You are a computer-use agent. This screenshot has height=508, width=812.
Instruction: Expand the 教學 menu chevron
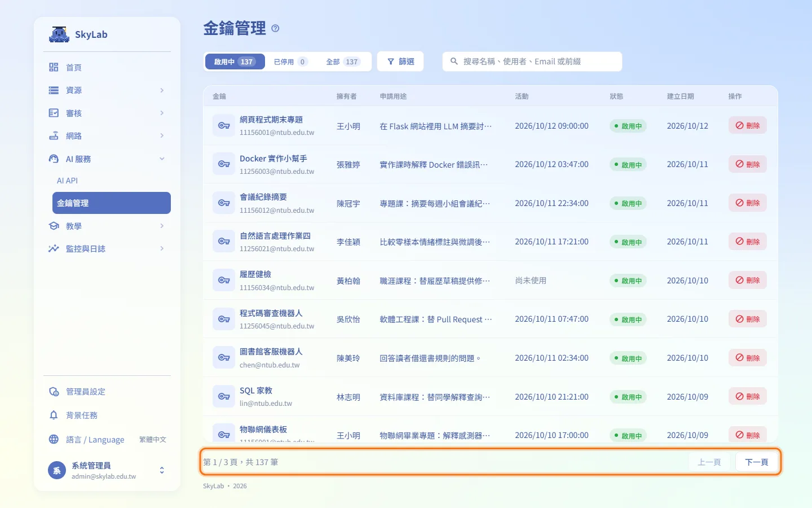click(x=162, y=226)
